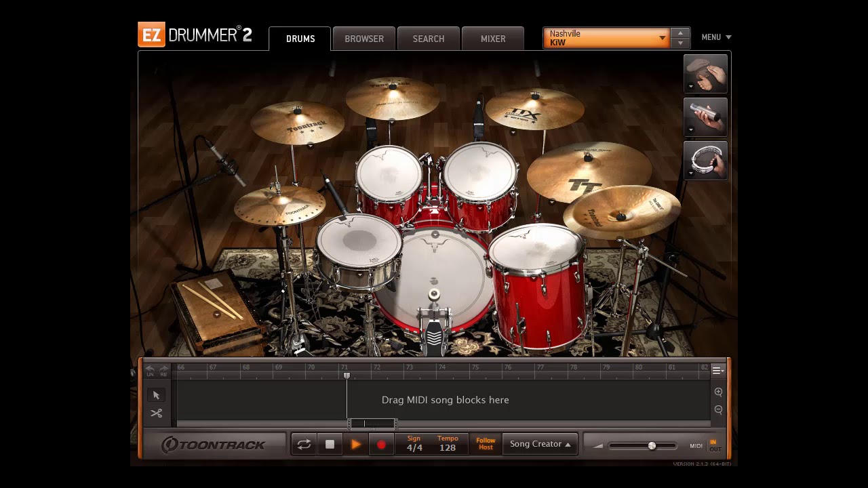This screenshot has height=488, width=868.
Task: Hit the china cymbal on right
Action: click(621, 211)
